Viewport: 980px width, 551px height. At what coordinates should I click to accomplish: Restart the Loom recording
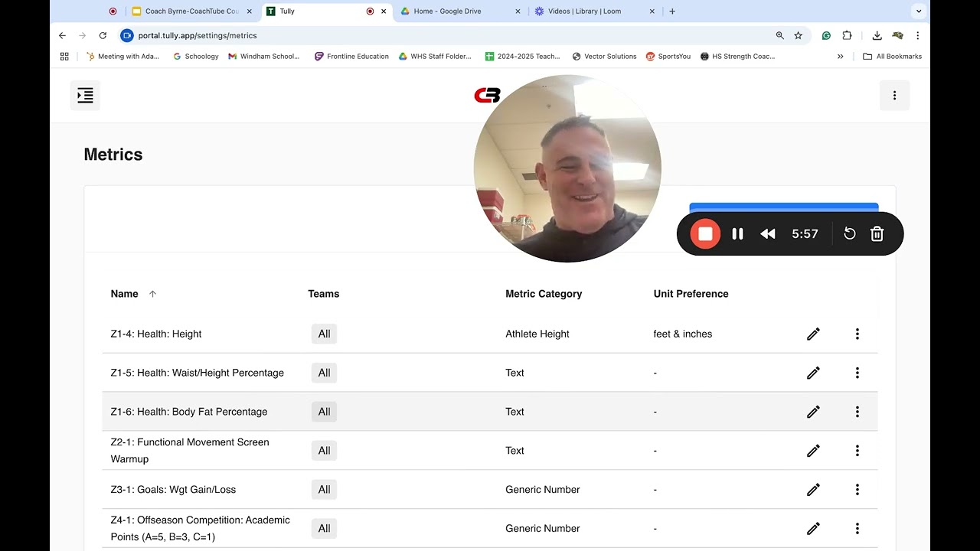(x=849, y=234)
